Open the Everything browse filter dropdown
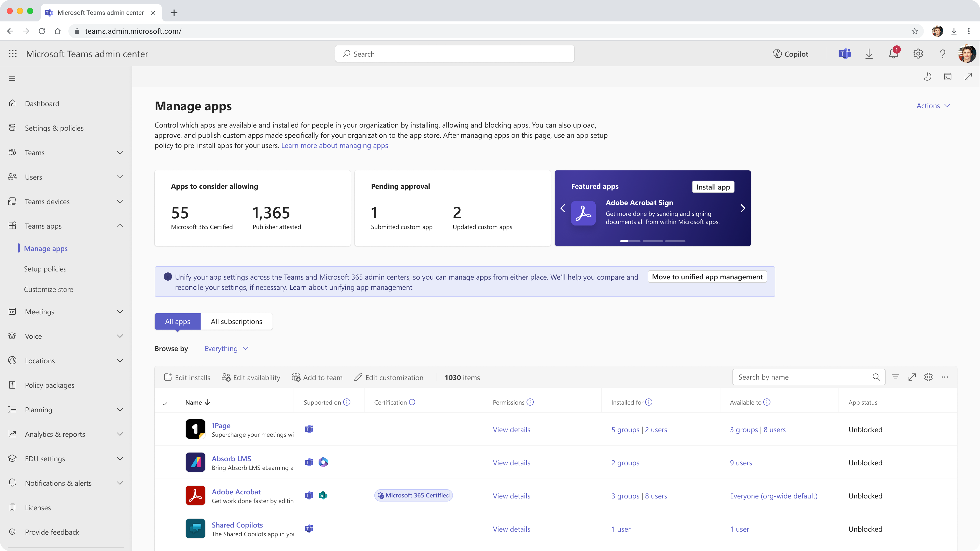The height and width of the screenshot is (551, 980). pos(226,348)
